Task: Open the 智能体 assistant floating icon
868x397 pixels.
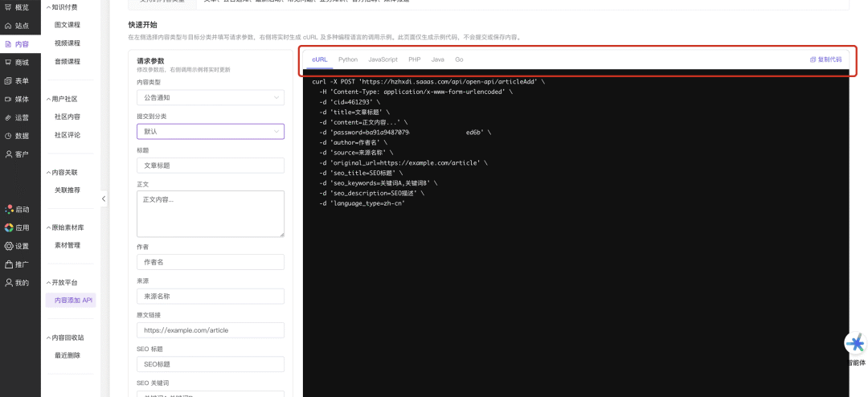Action: click(856, 343)
